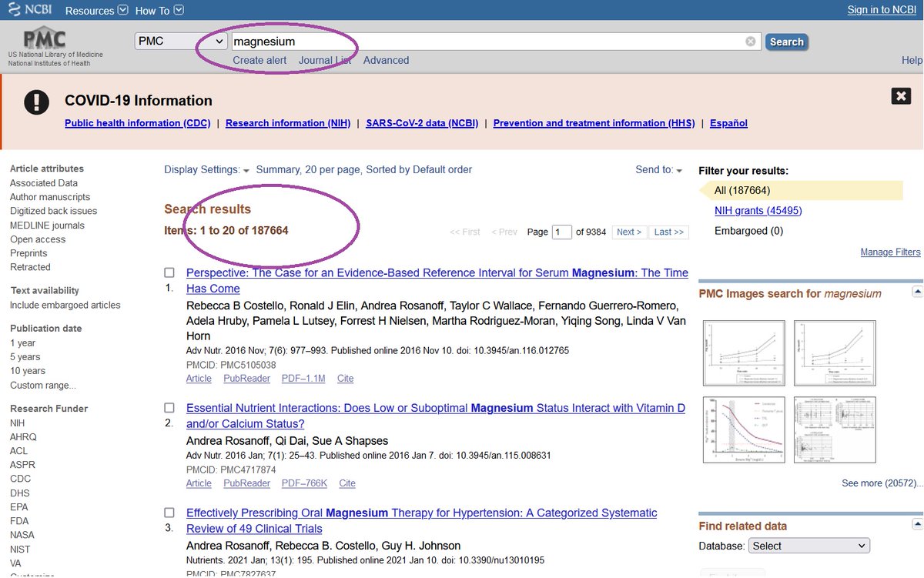This screenshot has width=924, height=578.
Task: Open the PMC database selector
Action: [x=181, y=42]
